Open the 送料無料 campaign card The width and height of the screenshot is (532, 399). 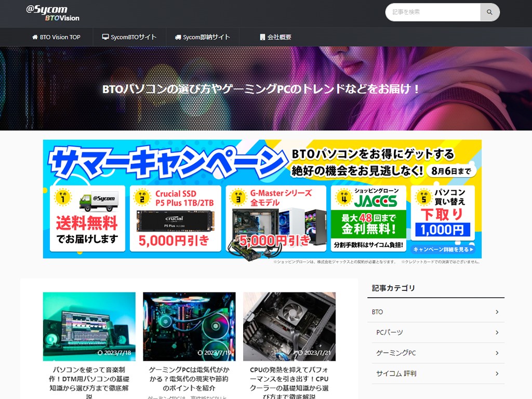tap(87, 218)
